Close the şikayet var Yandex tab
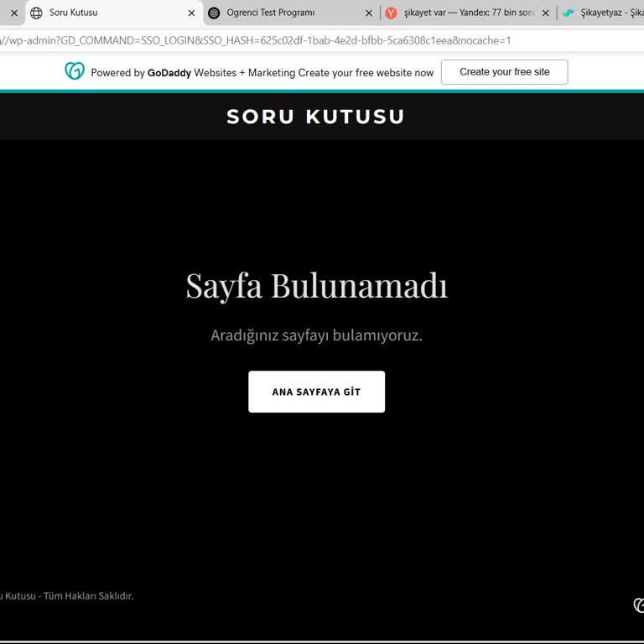This screenshot has width=644, height=644. 545,13
